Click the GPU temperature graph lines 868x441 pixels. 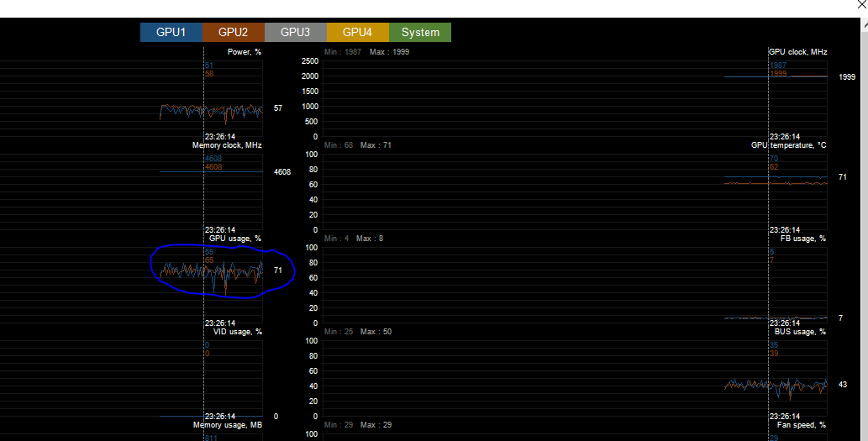click(776, 181)
